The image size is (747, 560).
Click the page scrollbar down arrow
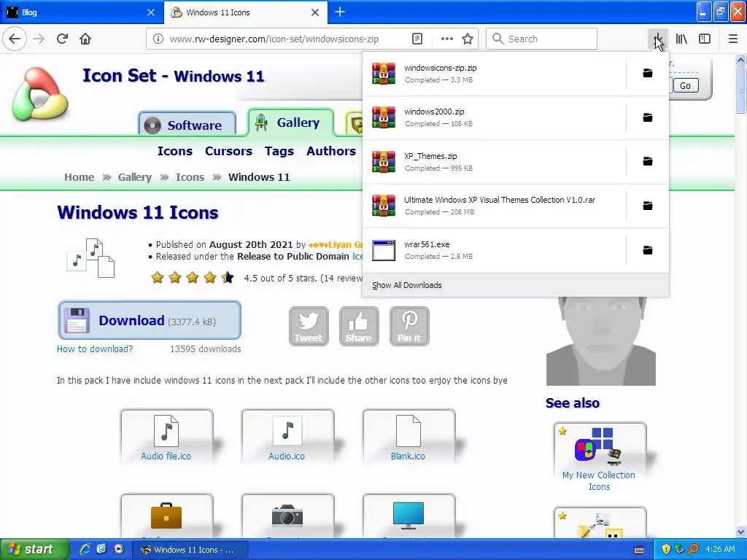741,532
